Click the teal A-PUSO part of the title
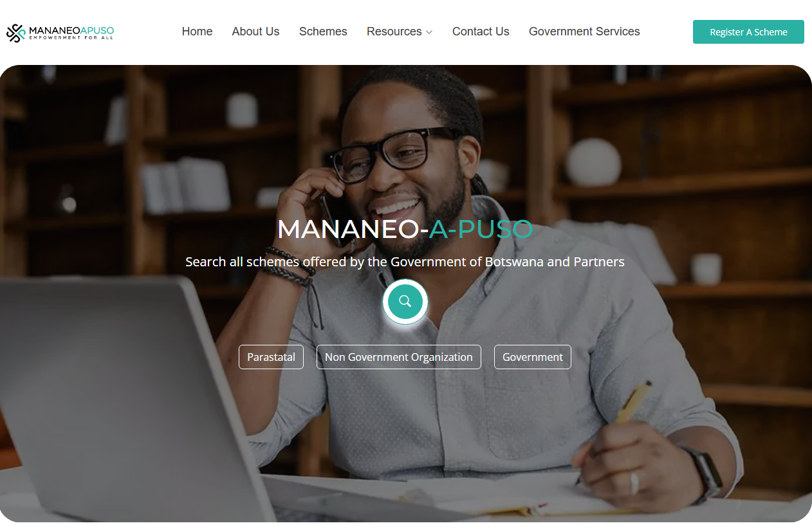 tap(481, 230)
